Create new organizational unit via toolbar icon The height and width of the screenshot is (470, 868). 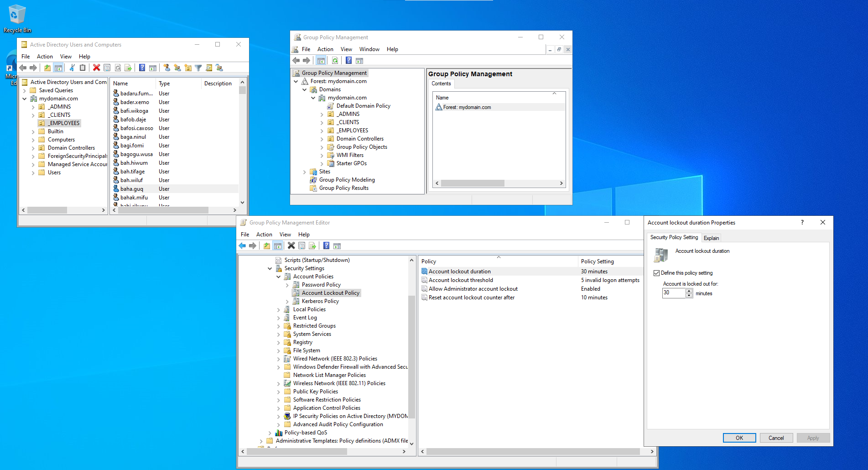tap(188, 68)
